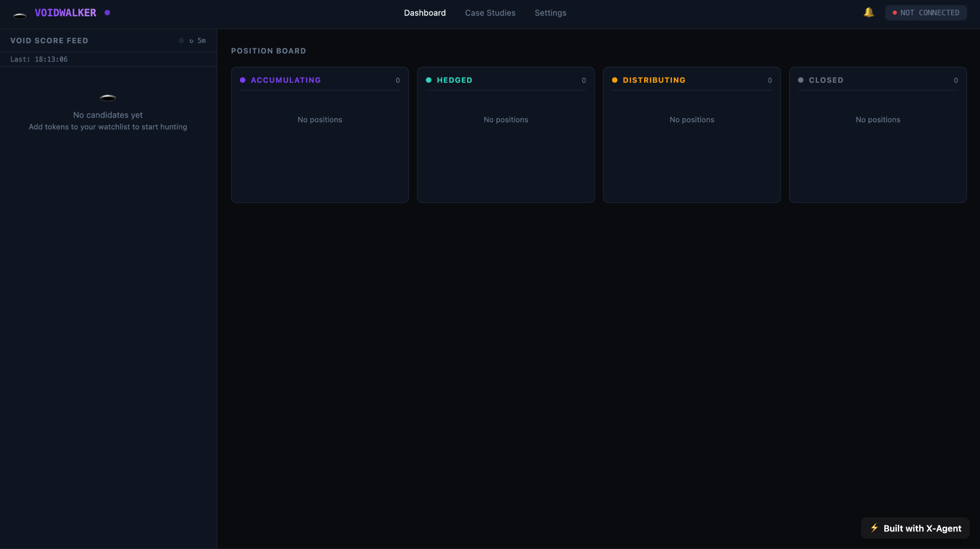Click 'No positions' in HEDGED column
Screen dimensions: 980x549
(x=506, y=120)
